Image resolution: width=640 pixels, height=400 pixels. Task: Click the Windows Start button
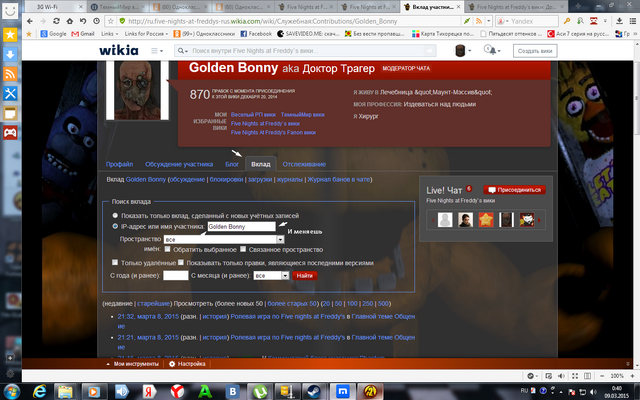(x=11, y=391)
